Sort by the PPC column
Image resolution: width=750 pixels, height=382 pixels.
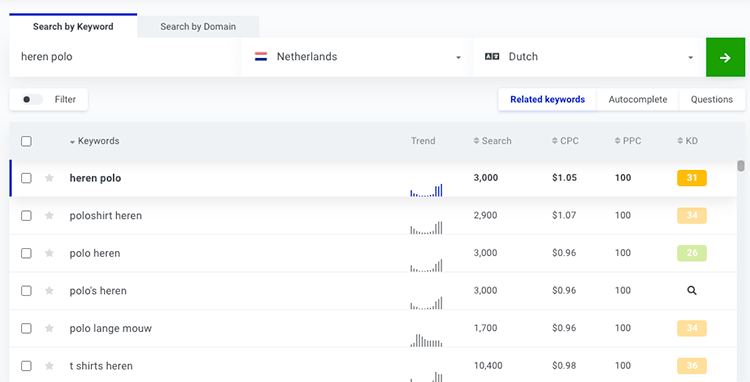click(x=628, y=141)
